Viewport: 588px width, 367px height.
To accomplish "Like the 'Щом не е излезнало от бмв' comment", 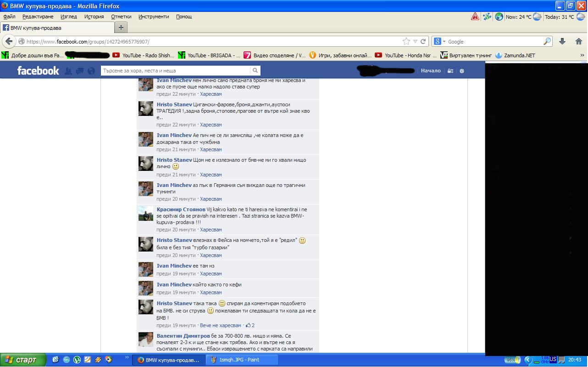I will [x=211, y=175].
